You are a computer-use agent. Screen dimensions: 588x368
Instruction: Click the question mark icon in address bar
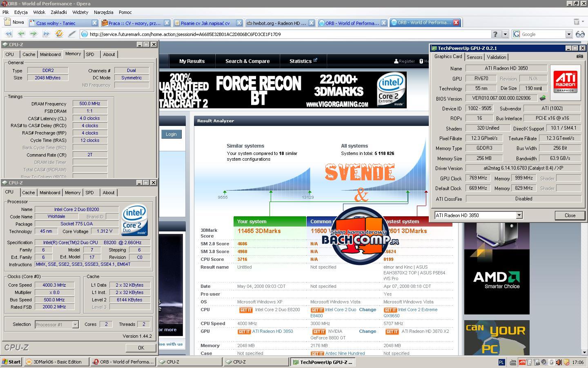pos(495,34)
